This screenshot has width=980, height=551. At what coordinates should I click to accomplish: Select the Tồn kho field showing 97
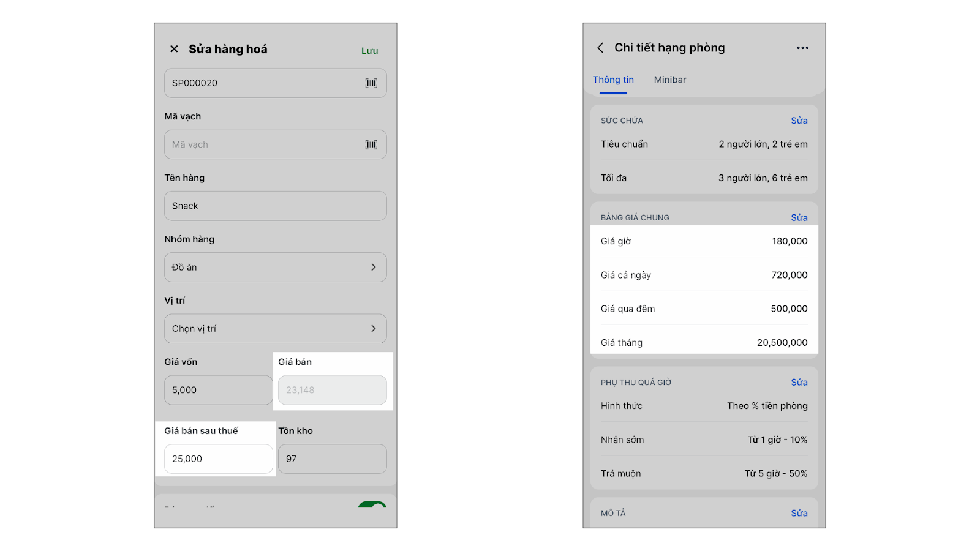point(332,459)
